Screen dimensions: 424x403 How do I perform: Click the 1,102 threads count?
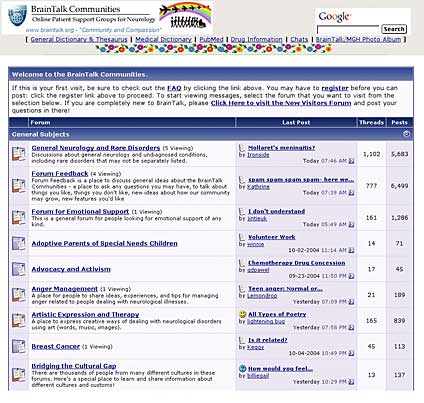(371, 154)
